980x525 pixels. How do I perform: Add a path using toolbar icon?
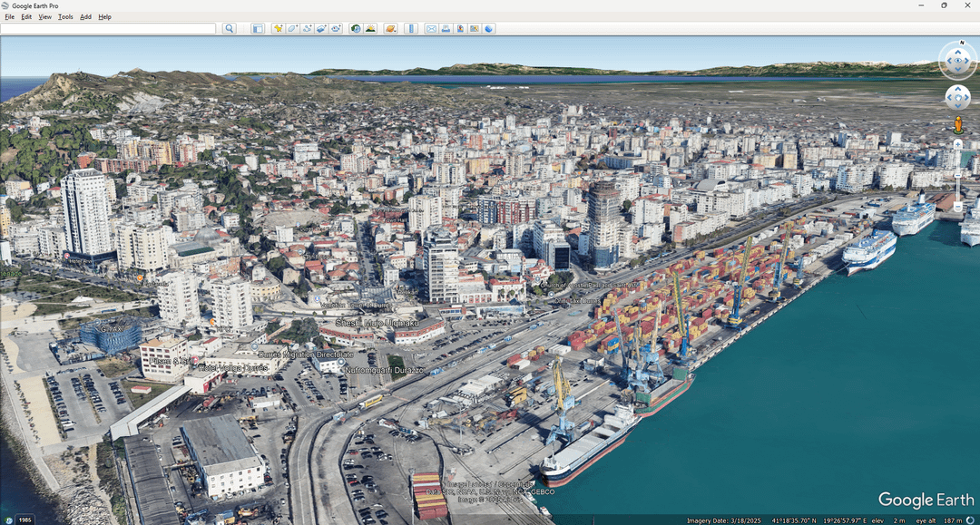(x=307, y=29)
